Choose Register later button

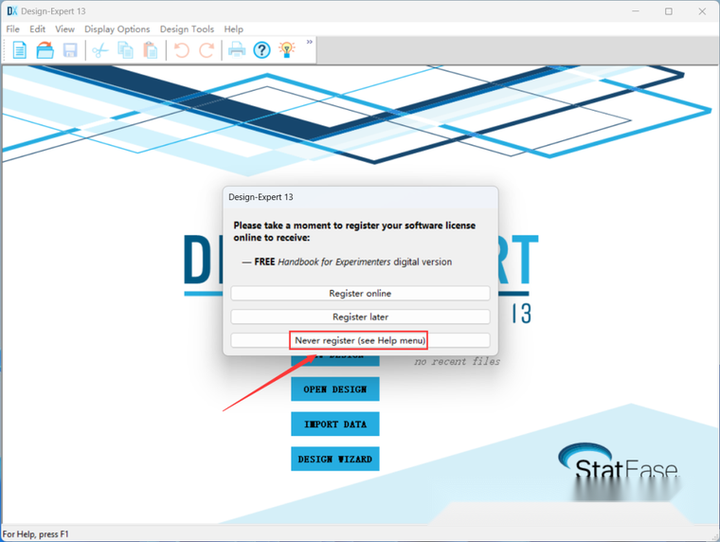coord(360,316)
